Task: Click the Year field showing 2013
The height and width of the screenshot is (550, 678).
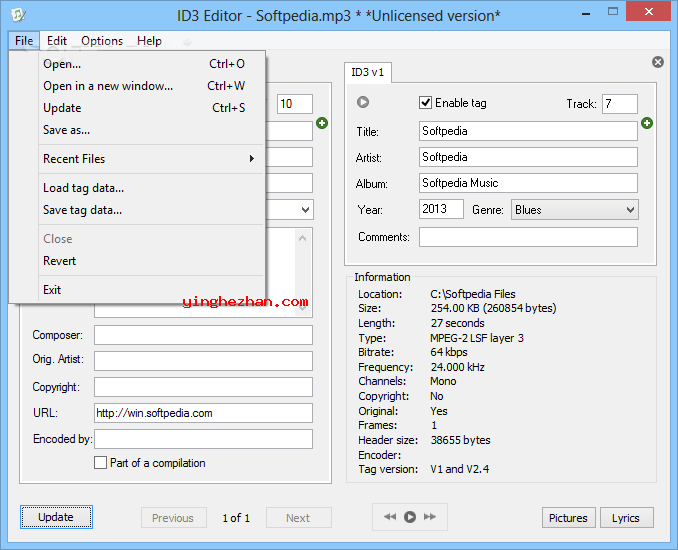Action: [441, 209]
